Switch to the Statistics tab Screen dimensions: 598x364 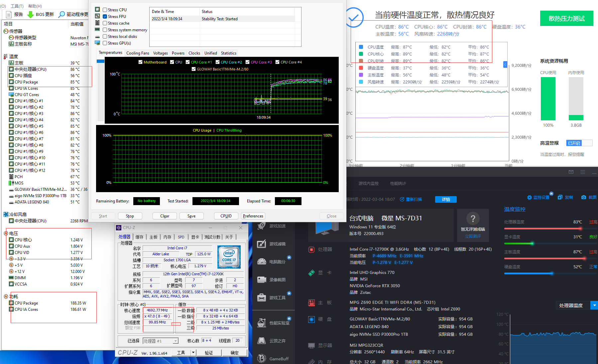click(229, 53)
